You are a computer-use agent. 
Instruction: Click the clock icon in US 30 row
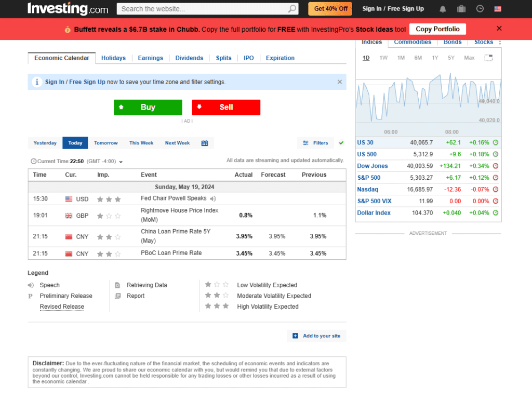click(495, 142)
